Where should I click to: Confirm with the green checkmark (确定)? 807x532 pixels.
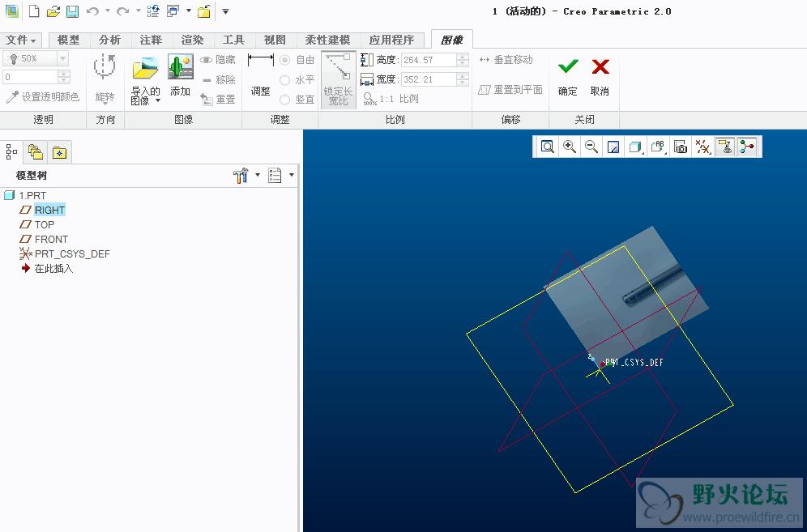(568, 76)
